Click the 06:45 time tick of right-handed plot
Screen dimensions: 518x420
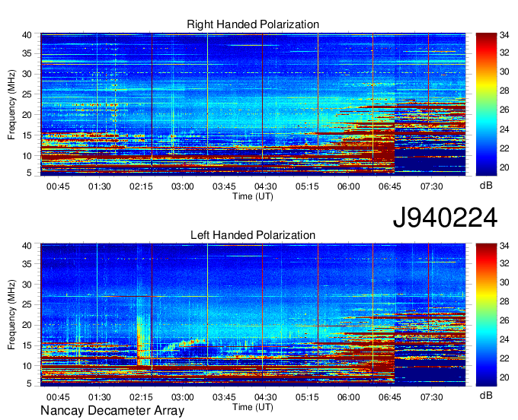pyautogui.click(x=390, y=186)
